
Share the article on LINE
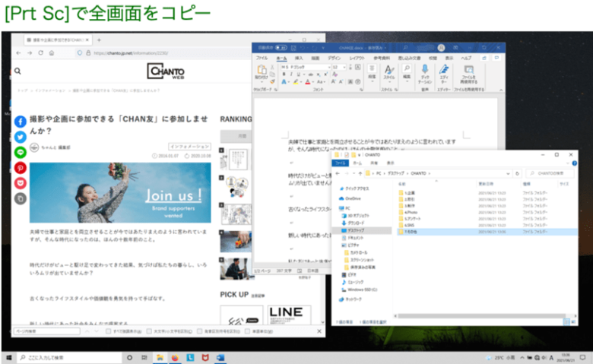tap(21, 153)
